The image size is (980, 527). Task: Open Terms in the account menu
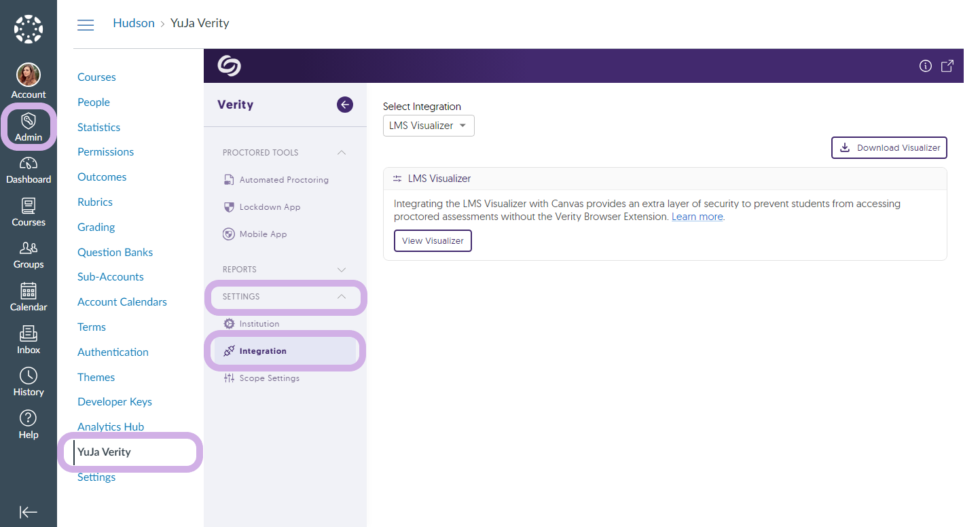[92, 327]
